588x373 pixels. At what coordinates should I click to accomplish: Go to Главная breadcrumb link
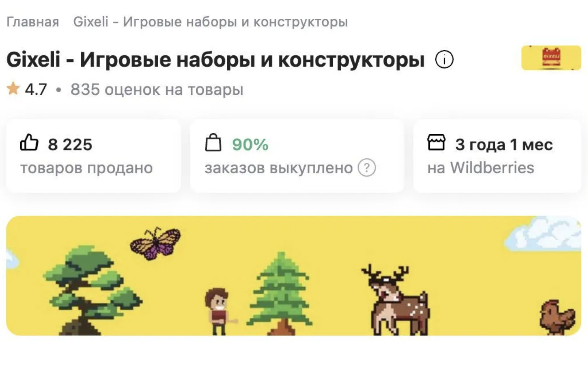pos(33,22)
